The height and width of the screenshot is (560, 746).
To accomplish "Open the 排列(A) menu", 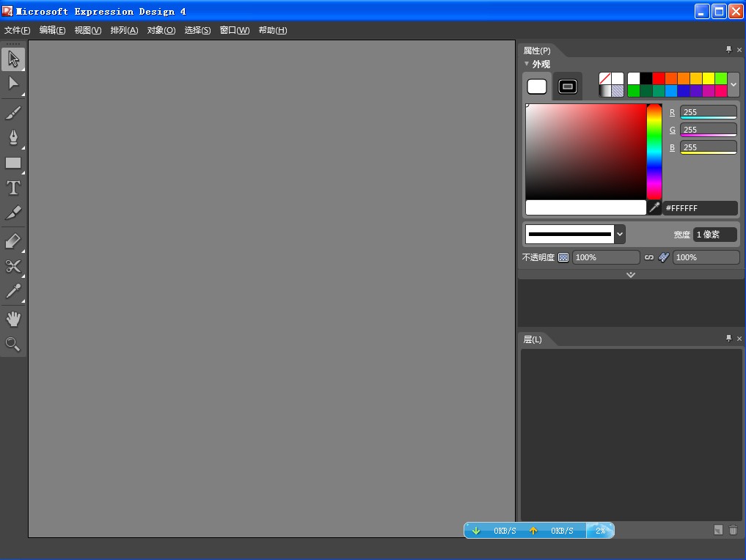I will (x=124, y=31).
